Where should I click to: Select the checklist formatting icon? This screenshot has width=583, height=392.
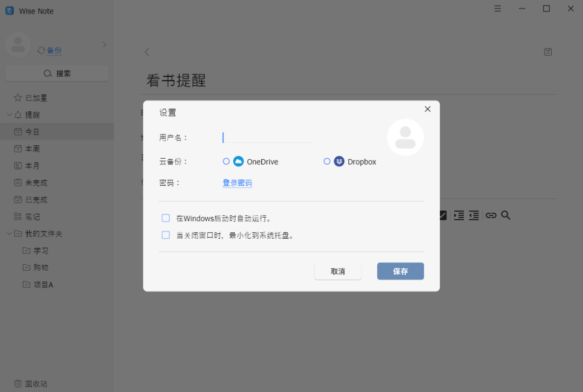click(442, 215)
